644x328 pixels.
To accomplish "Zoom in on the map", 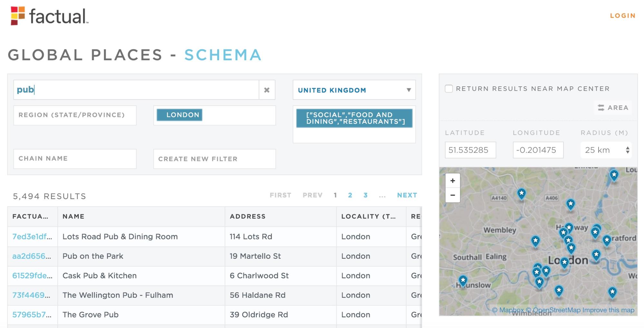I will click(x=452, y=181).
